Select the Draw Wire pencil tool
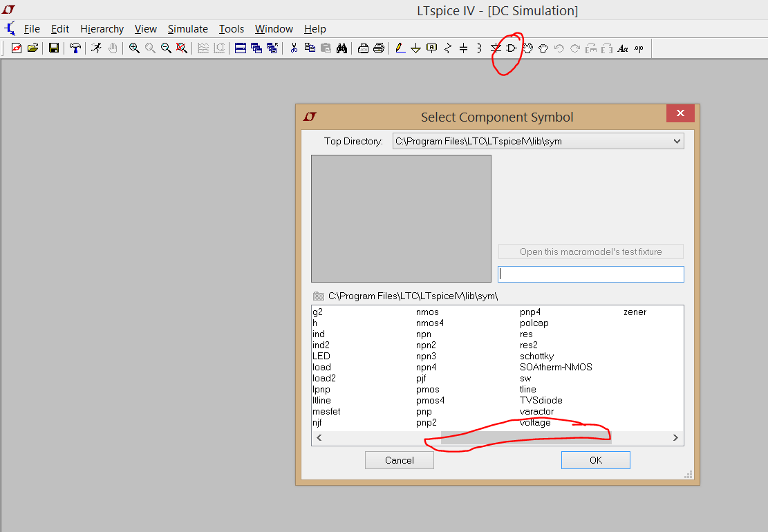 coord(400,48)
